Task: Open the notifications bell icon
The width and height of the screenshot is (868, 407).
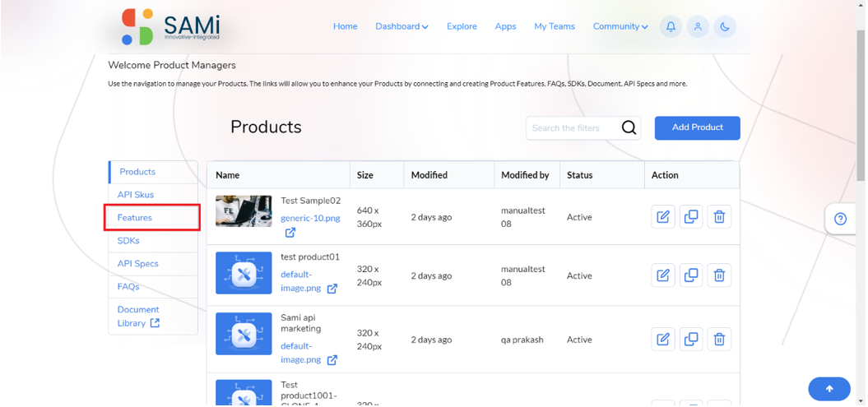Action: 671,26
